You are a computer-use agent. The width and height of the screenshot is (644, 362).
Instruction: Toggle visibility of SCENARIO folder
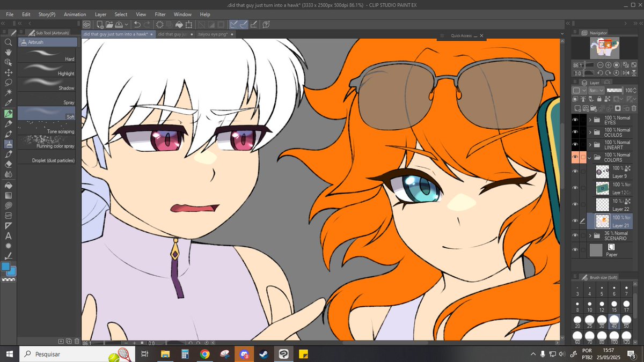tap(575, 235)
